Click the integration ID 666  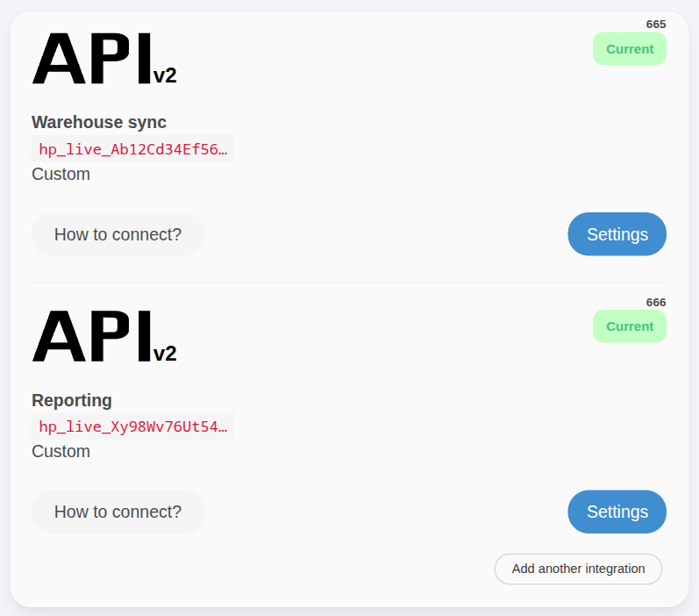(656, 303)
